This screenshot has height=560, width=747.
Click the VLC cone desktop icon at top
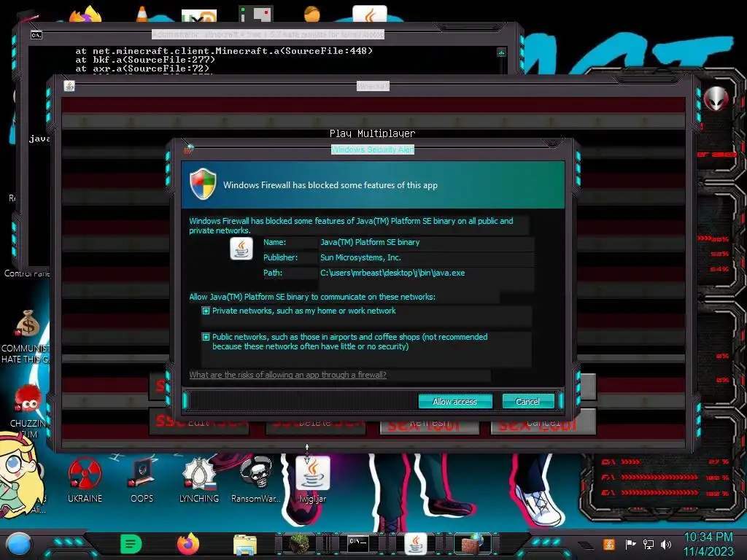pos(142,14)
